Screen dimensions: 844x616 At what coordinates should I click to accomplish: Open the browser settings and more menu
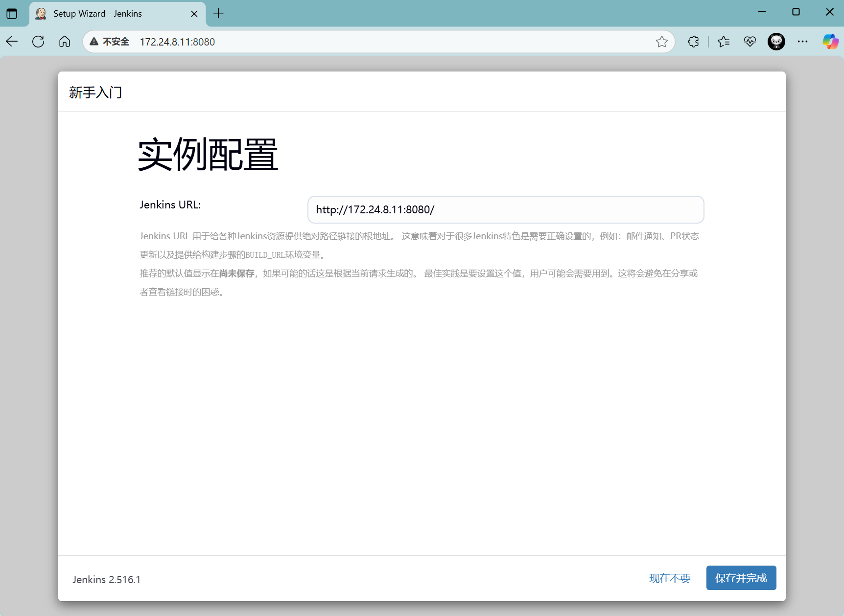pyautogui.click(x=802, y=42)
